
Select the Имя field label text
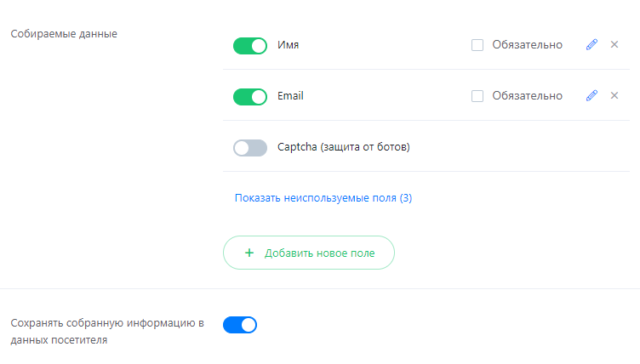point(289,45)
